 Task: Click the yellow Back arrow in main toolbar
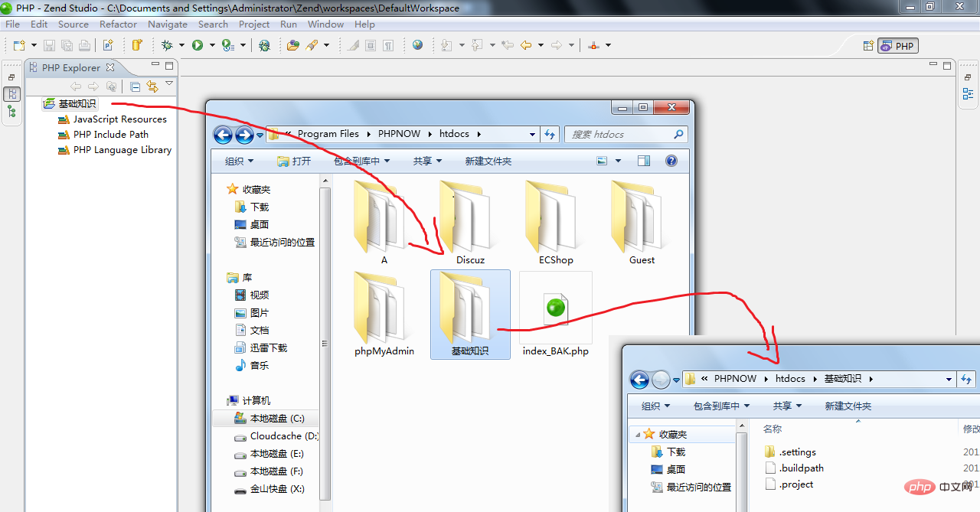point(526,46)
